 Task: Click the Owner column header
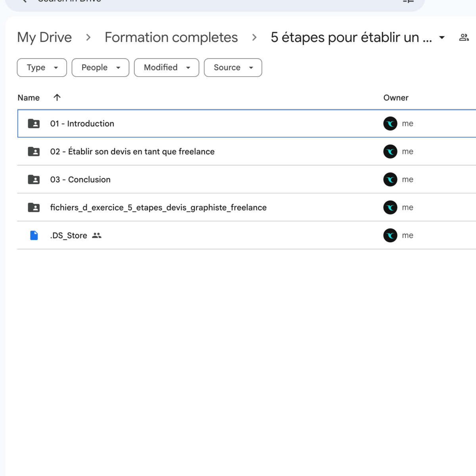[x=395, y=98]
